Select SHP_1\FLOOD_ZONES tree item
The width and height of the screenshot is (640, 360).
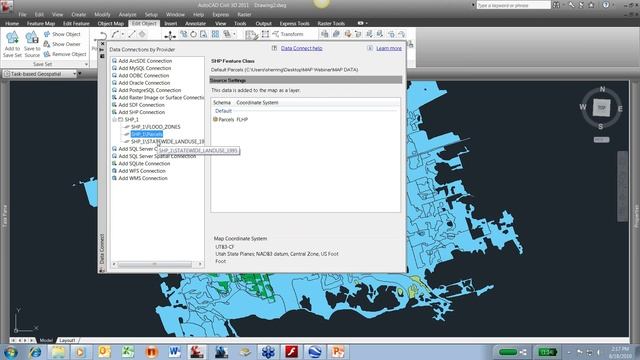point(155,127)
